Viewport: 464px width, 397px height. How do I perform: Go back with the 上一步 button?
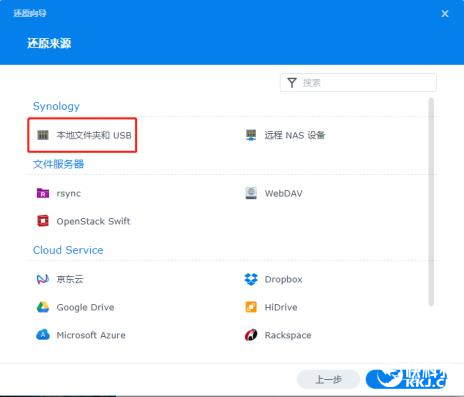point(328,379)
